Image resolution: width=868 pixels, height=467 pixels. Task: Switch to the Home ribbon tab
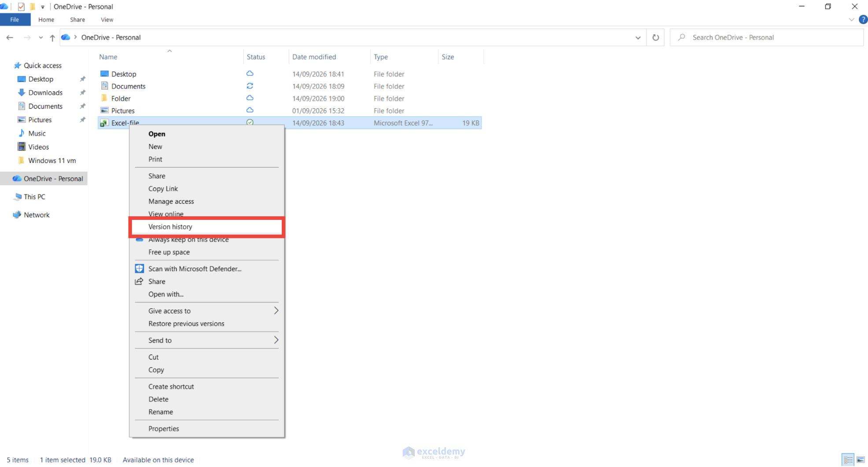46,20
